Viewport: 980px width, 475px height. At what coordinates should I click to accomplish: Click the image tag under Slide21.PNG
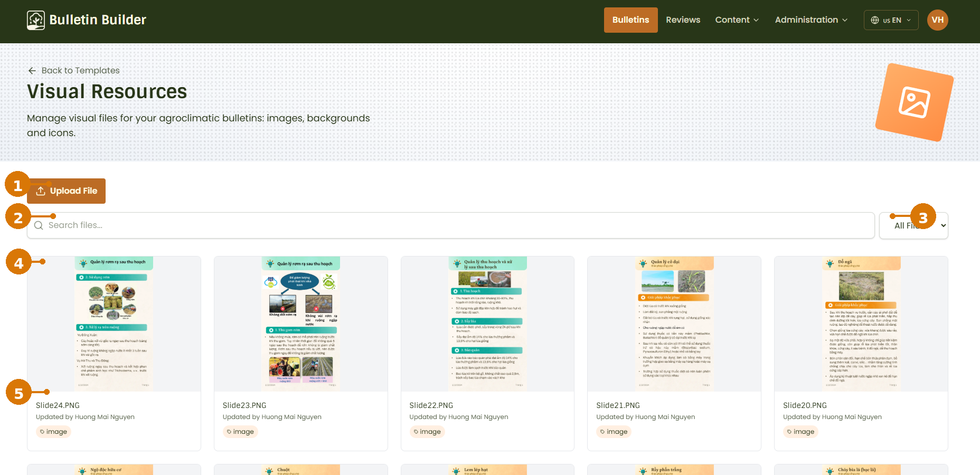[614, 432]
